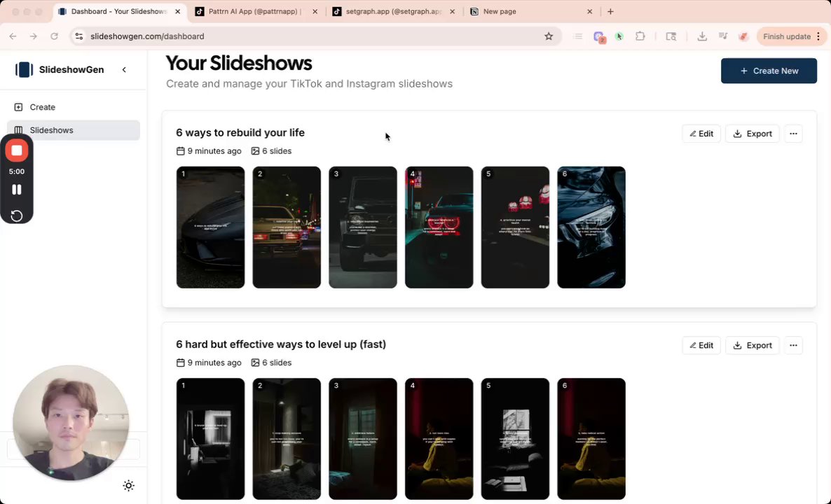
Task: Toggle the light/dark theme sun icon
Action: click(x=128, y=486)
